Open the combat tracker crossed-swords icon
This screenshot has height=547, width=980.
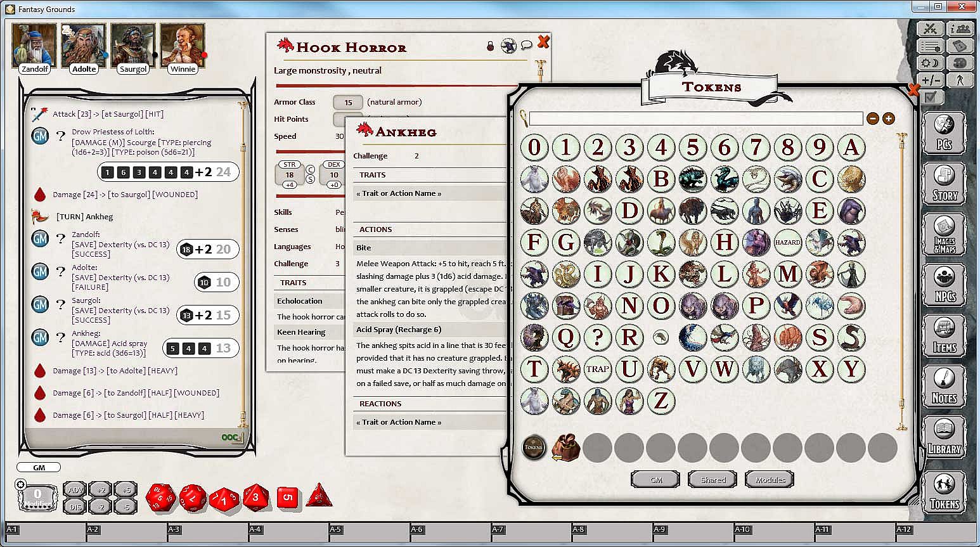pyautogui.click(x=930, y=29)
